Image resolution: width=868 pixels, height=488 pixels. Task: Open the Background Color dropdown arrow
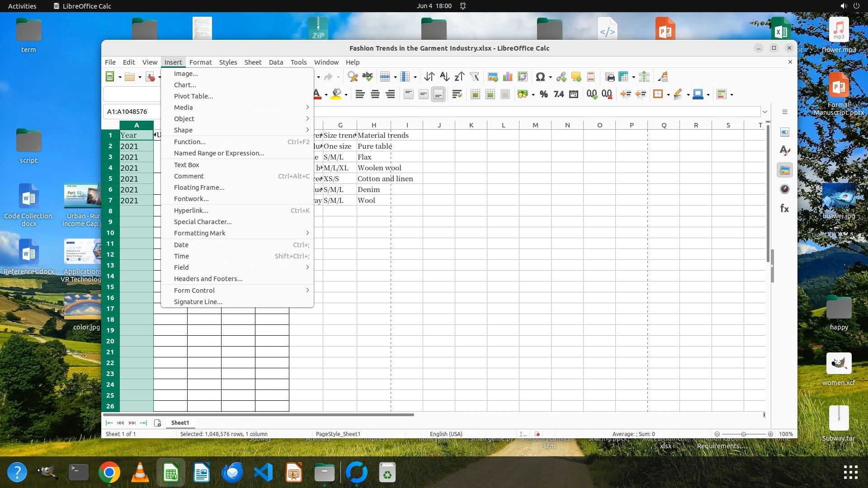[x=346, y=95]
